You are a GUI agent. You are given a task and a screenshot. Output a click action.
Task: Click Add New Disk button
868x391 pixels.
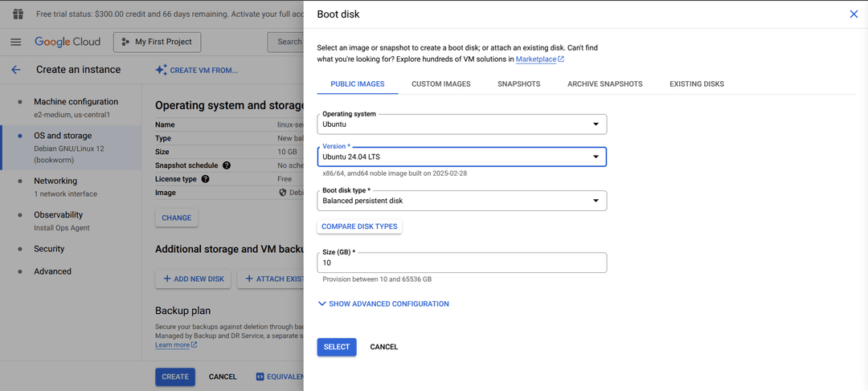(x=194, y=279)
